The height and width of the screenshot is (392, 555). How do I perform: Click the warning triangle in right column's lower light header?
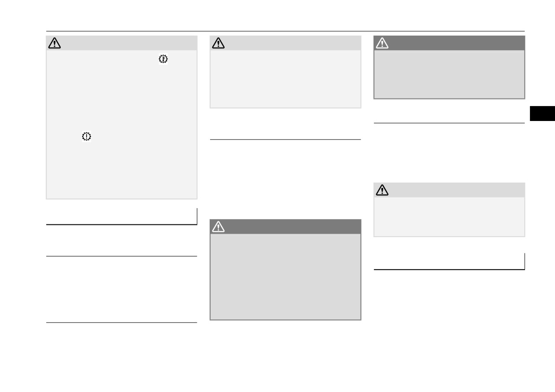382,190
